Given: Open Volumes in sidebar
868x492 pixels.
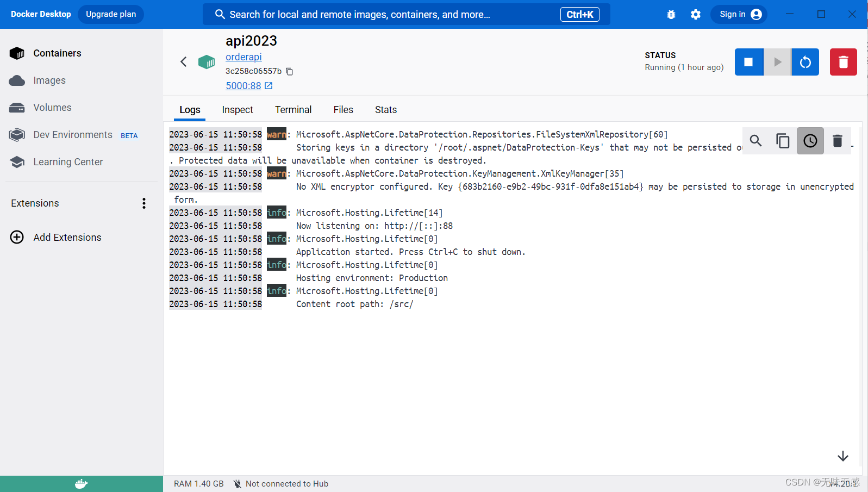Looking at the screenshot, I should click(x=82, y=108).
